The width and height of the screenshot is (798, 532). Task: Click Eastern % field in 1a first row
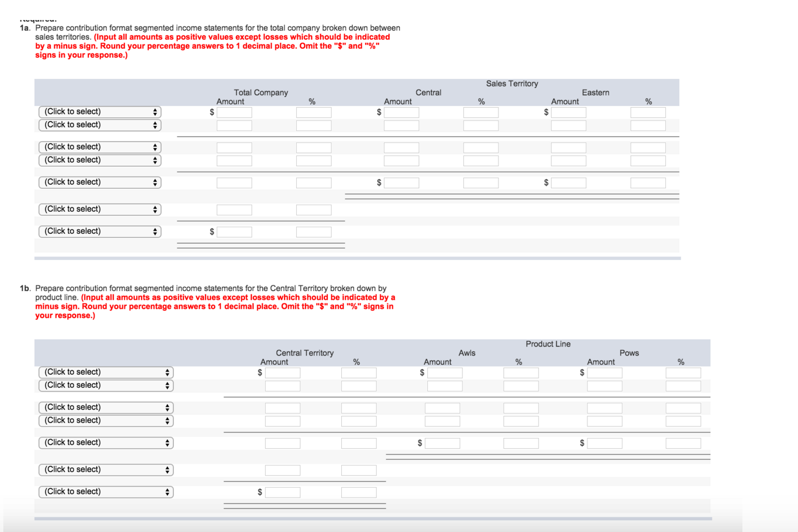[x=648, y=112]
